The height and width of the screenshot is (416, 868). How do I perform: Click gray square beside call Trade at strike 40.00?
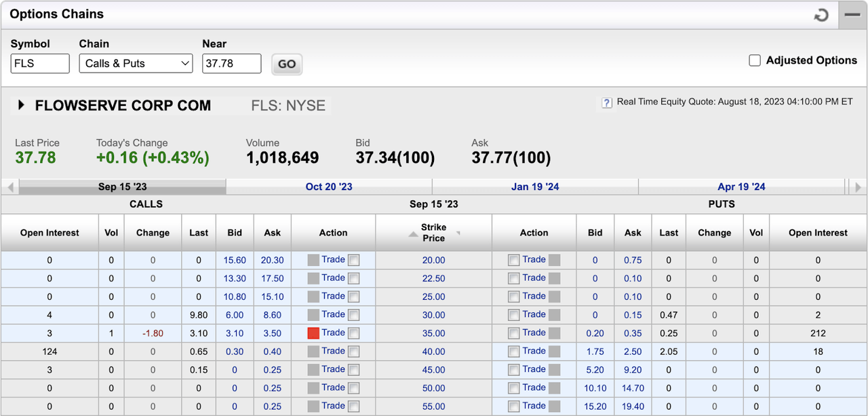click(313, 351)
